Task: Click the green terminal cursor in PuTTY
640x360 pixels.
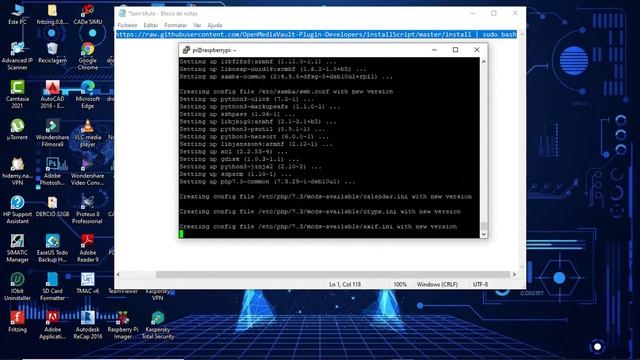Action: click(181, 234)
